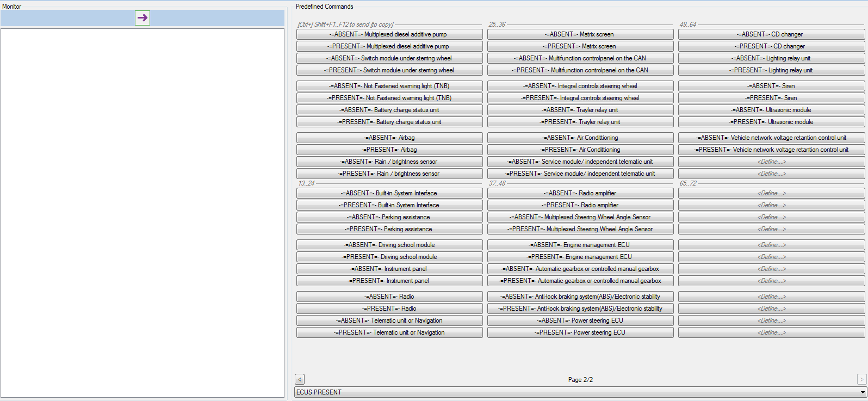
Task: Send PRESENT Lighting relay unit command
Action: pos(771,70)
